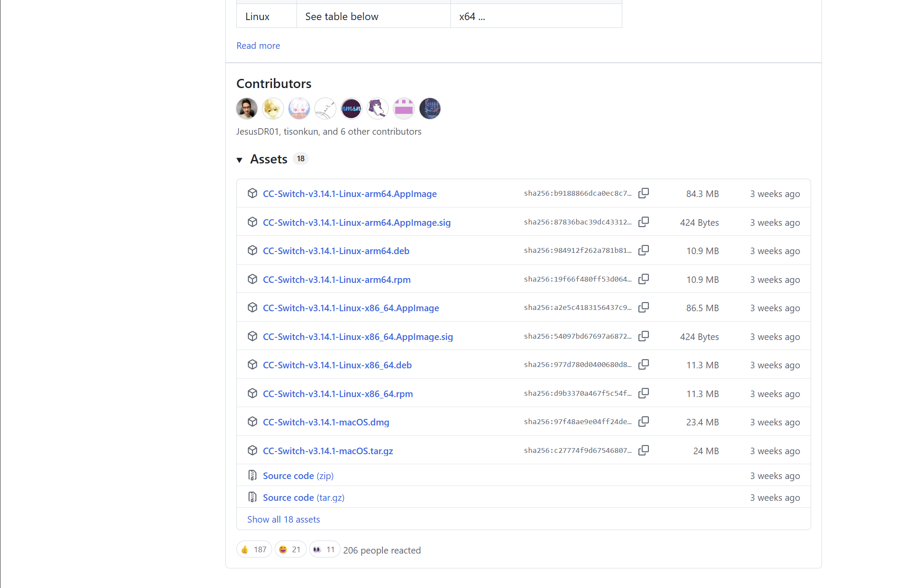
Task: Download CC-Switch-v3.14.1-macOS.tar.gz
Action: 328,451
